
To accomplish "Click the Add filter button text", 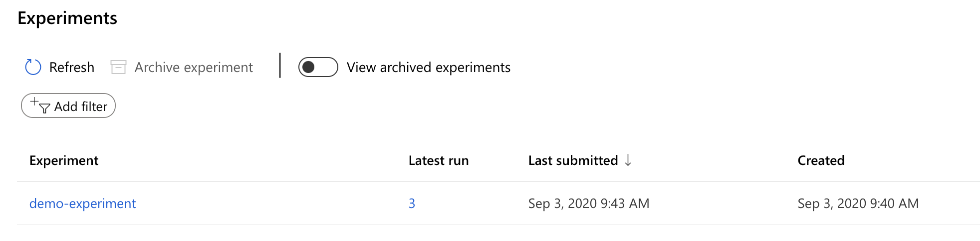I will pyautogui.click(x=80, y=106).
